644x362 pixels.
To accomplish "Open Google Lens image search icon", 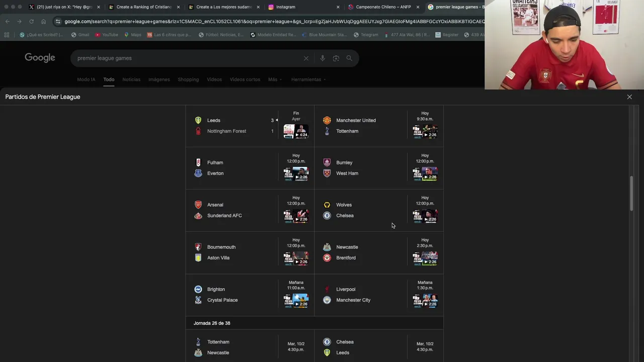I will (336, 58).
